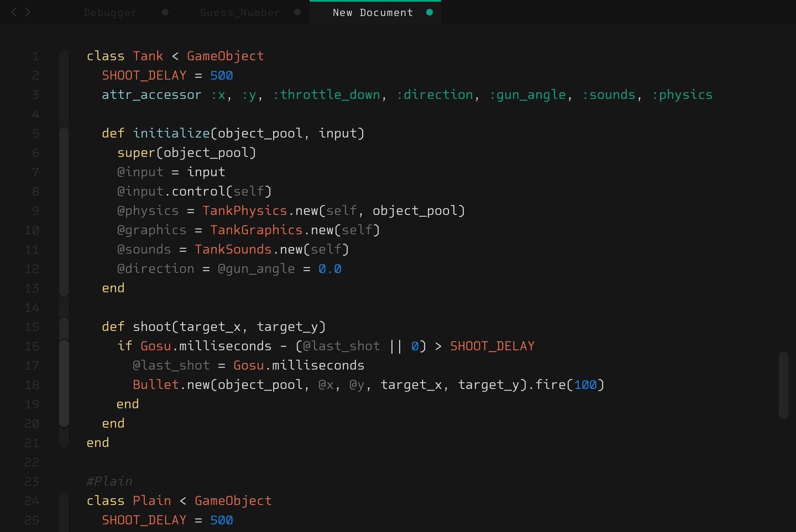The height and width of the screenshot is (532, 796).
Task: Click the forward navigation chevron
Action: click(27, 12)
